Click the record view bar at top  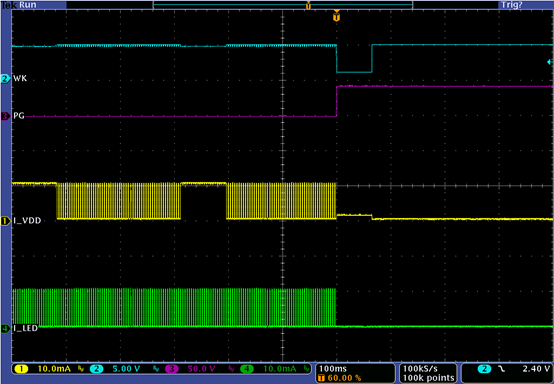point(283,5)
